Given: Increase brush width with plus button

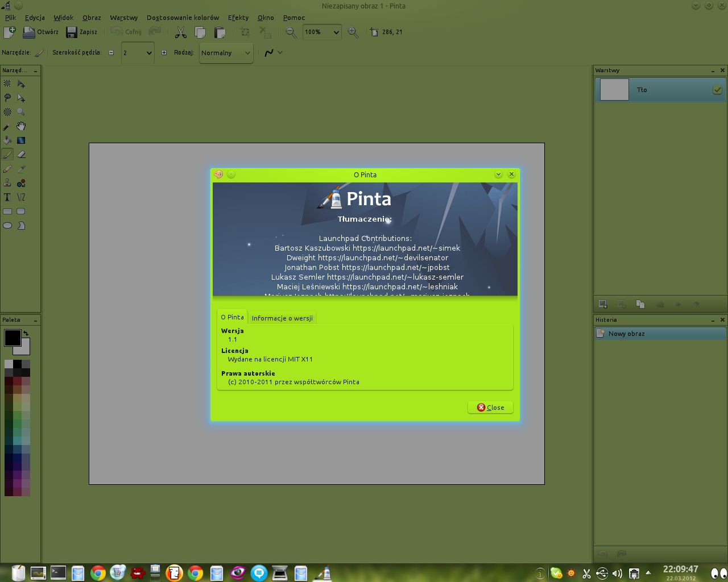Looking at the screenshot, I should coord(164,53).
